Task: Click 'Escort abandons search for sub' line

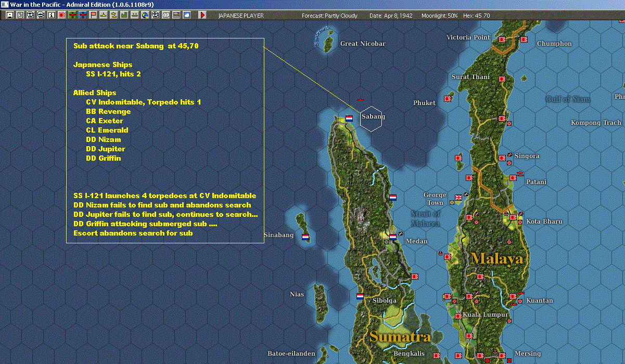Action: tap(133, 233)
